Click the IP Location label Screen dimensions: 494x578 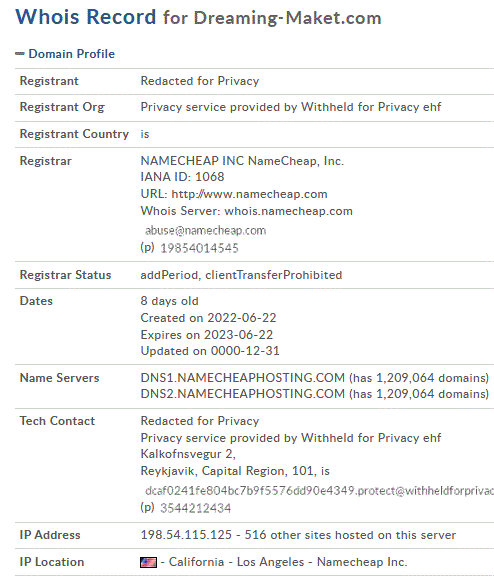(x=52, y=562)
